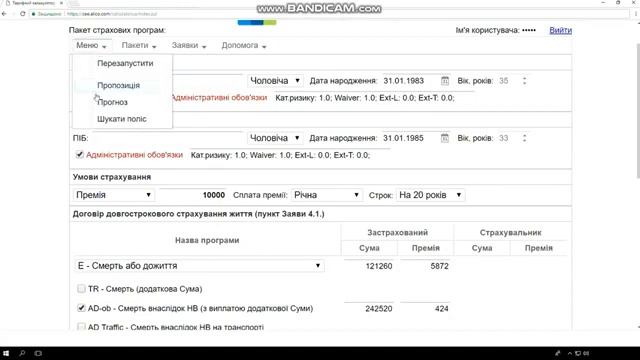Enable AD Traffic checkbox

[x=81, y=327]
